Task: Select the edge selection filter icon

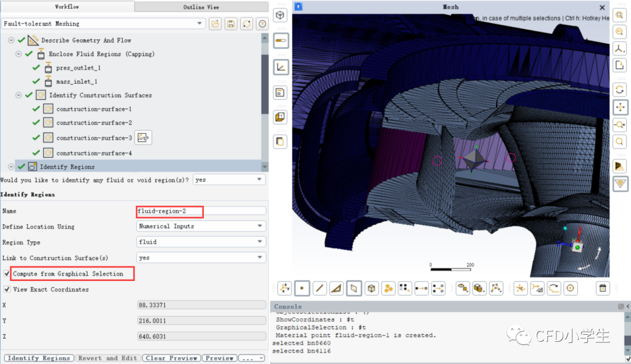Action: (x=320, y=288)
